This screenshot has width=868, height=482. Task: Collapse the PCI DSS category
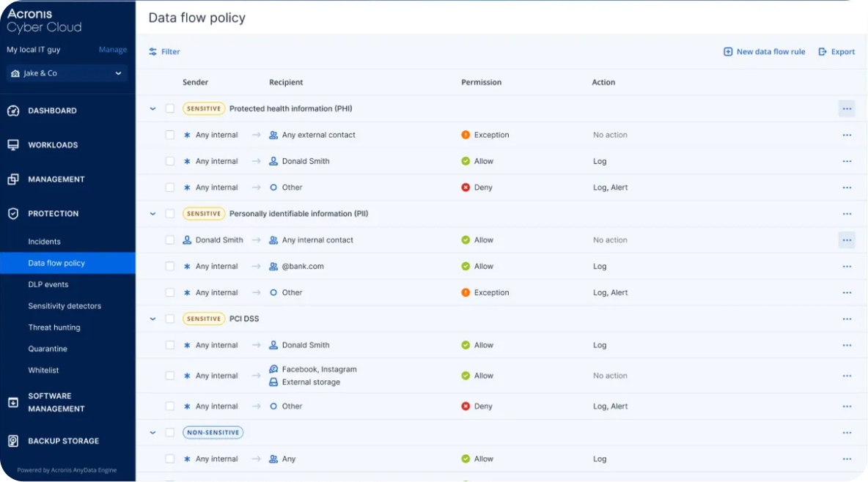pyautogui.click(x=152, y=319)
